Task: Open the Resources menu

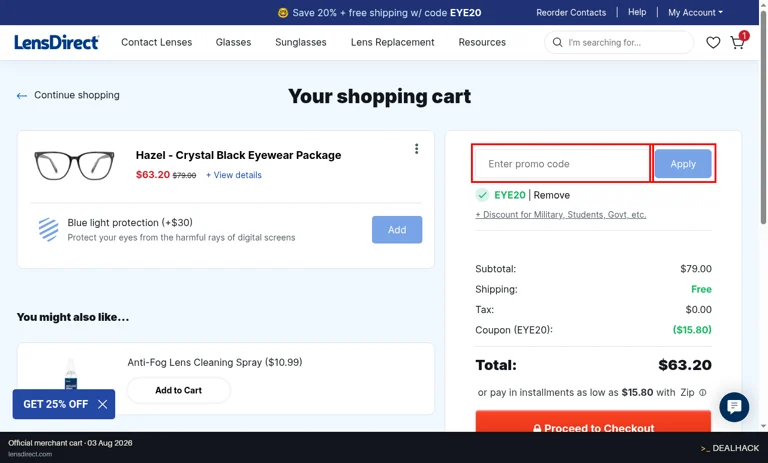Action: [482, 42]
